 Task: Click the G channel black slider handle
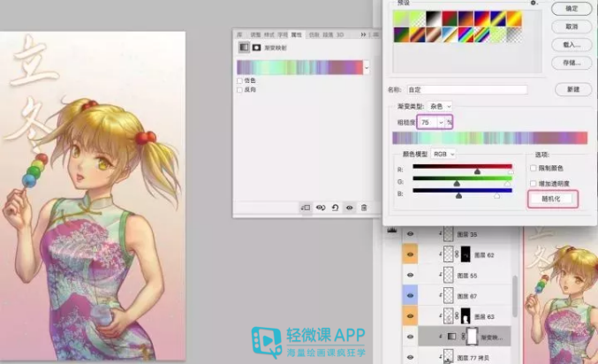point(457,184)
